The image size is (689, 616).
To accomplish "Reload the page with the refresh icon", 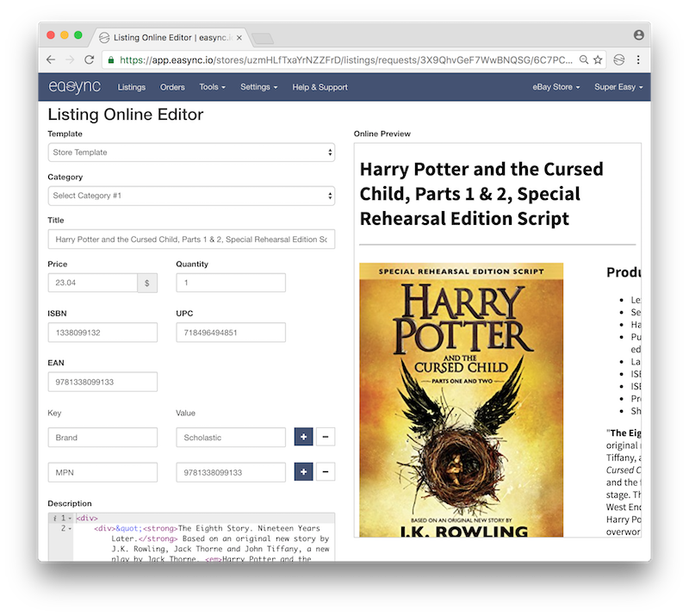I will 90,59.
